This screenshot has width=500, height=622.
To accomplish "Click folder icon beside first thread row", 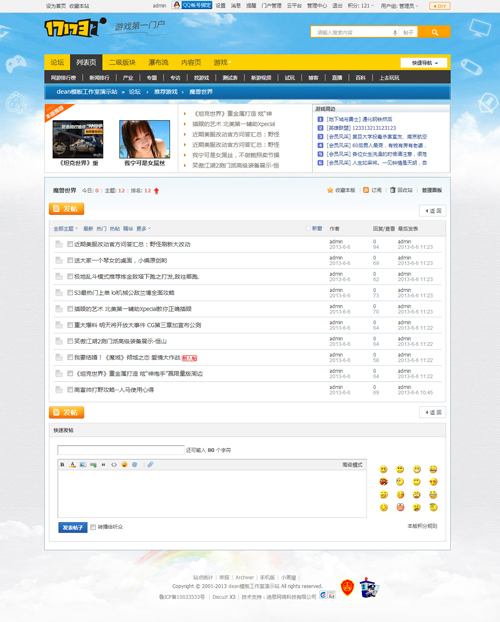I will tap(59, 244).
